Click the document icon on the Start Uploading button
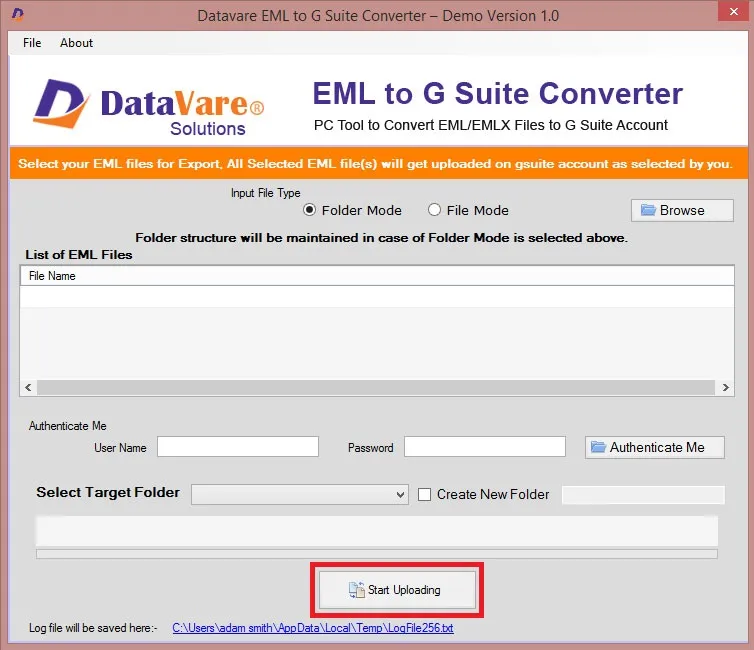Image resolution: width=754 pixels, height=650 pixels. [x=357, y=590]
